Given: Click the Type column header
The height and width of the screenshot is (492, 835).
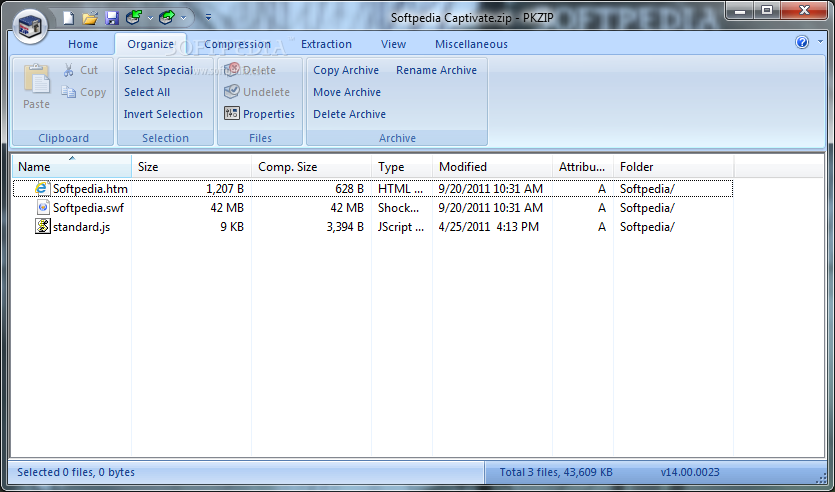Looking at the screenshot, I should pyautogui.click(x=402, y=167).
